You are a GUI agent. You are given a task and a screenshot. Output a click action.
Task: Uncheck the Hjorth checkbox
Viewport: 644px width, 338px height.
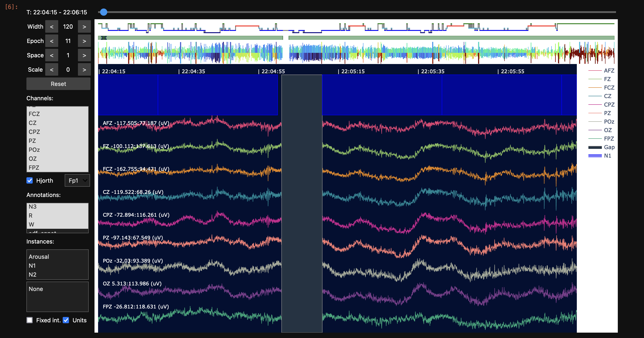coord(30,180)
